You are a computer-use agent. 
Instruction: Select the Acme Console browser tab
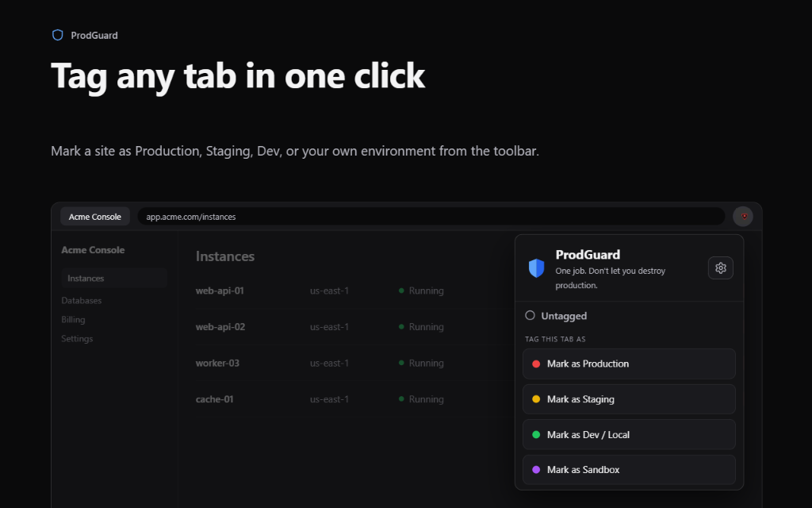[95, 217]
